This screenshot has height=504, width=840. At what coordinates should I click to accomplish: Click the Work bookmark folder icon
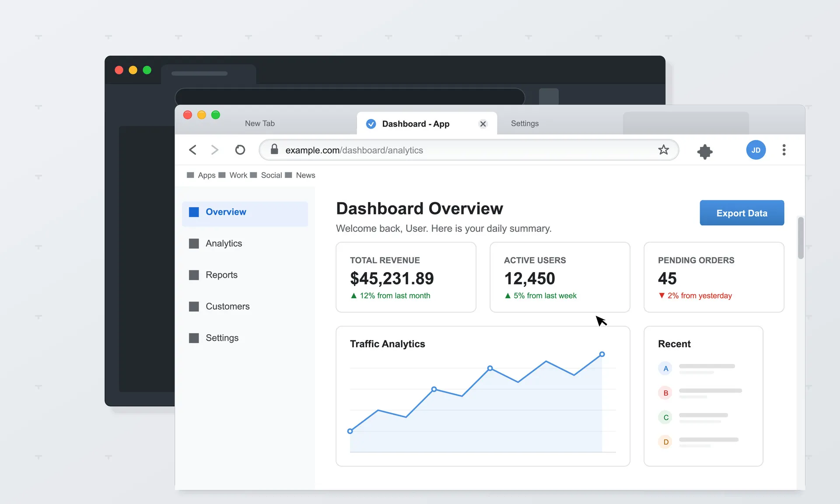click(222, 175)
